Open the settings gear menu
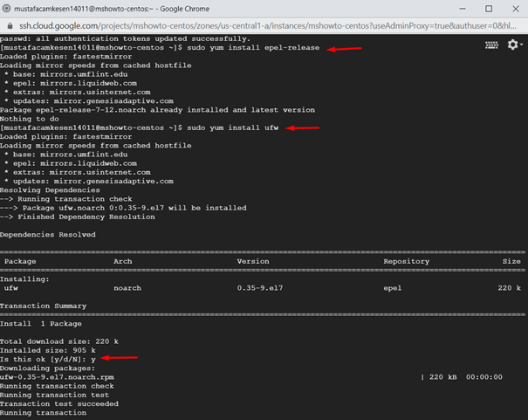 (515, 45)
